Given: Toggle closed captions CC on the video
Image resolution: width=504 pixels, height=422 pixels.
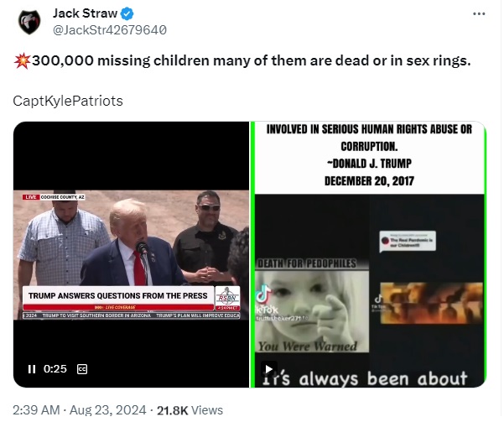Looking at the screenshot, I should 83,371.
